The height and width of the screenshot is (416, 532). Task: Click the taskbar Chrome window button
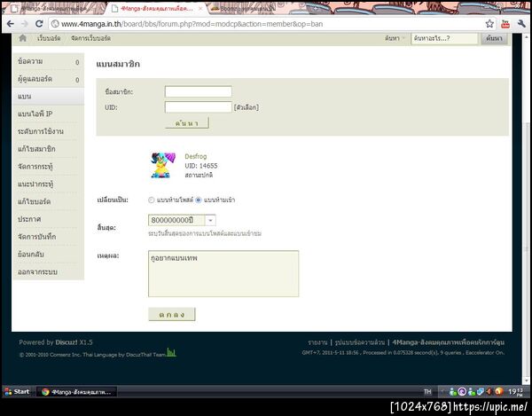(x=76, y=392)
